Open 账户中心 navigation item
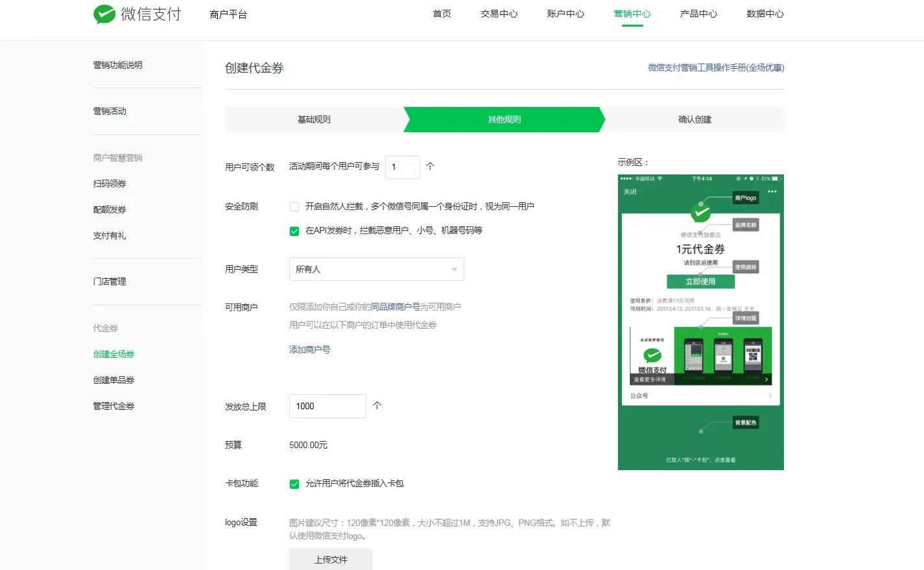The width and height of the screenshot is (924, 570). 565,14
